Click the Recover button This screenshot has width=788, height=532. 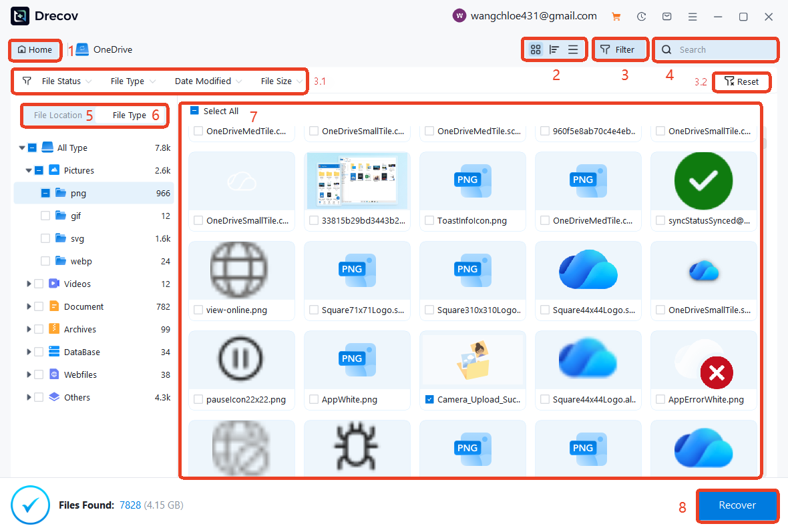[737, 505]
